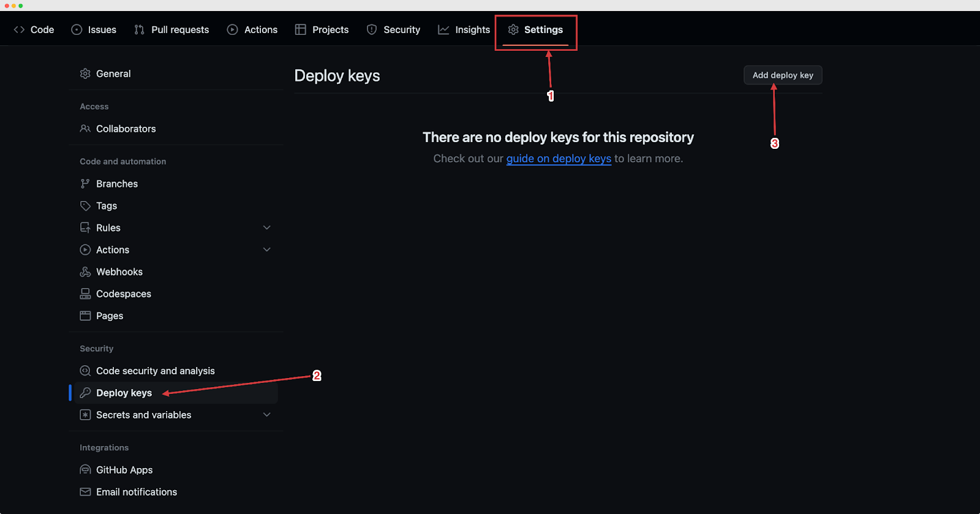Open the Code tab
The width and height of the screenshot is (980, 514).
point(34,29)
